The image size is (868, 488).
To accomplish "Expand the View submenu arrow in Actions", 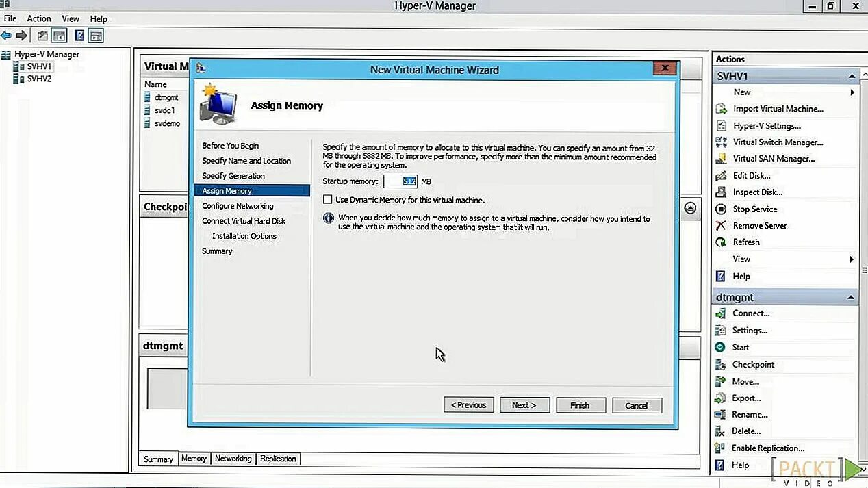I will click(x=852, y=259).
